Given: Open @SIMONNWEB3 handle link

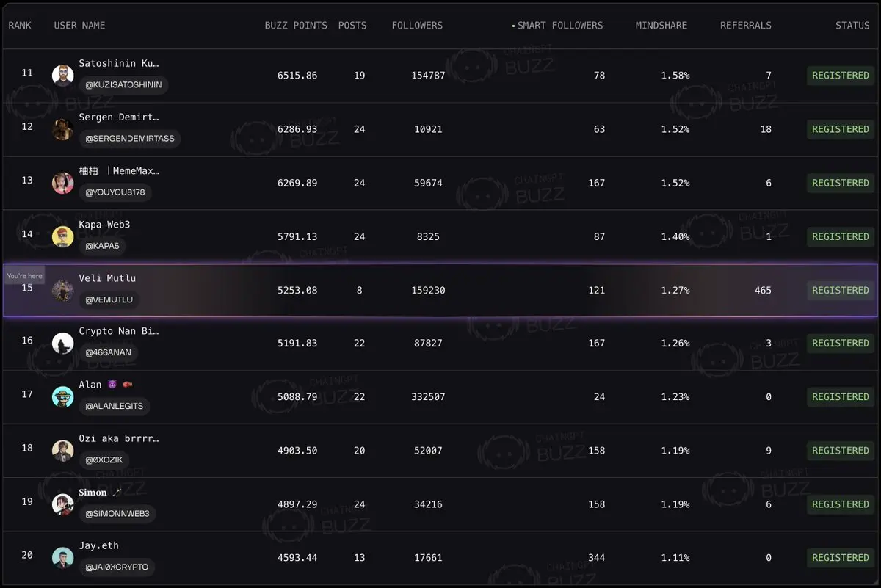Looking at the screenshot, I should (x=117, y=514).
